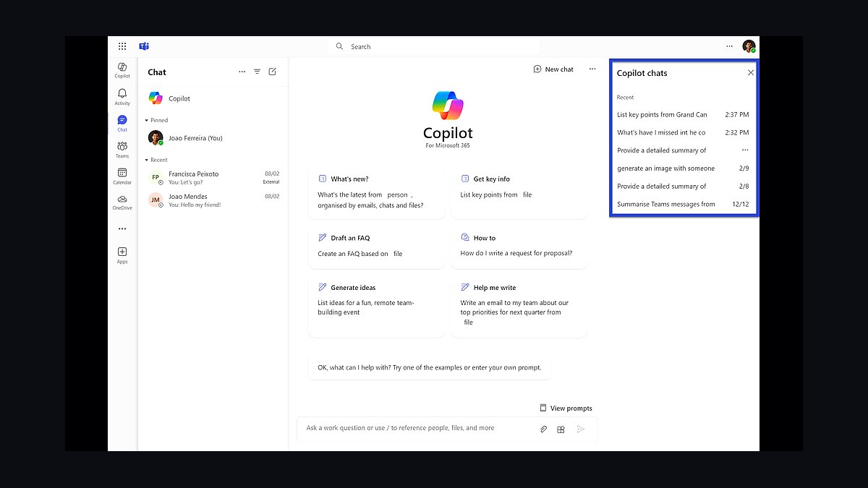Click the send arrow icon
Image resolution: width=868 pixels, height=488 pixels.
click(x=580, y=429)
